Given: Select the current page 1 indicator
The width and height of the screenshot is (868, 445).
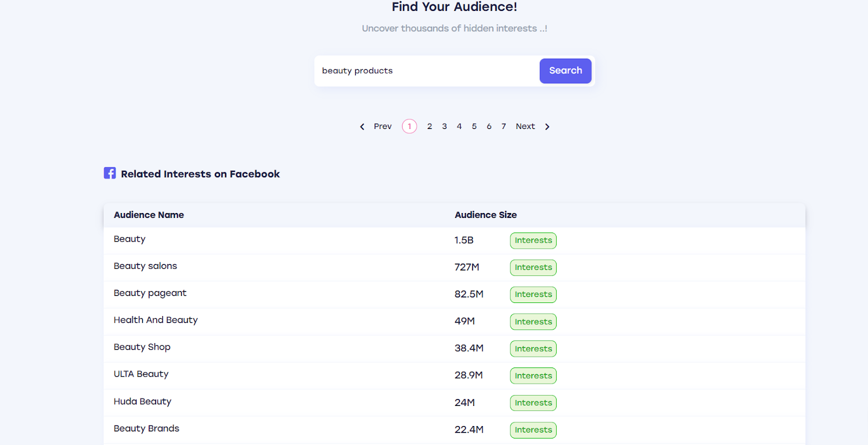Looking at the screenshot, I should [410, 126].
